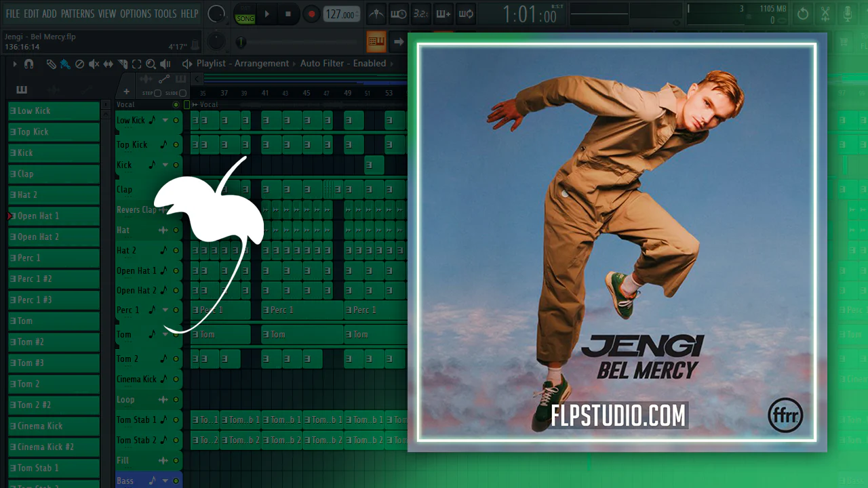Click bar 41 on the timeline ruler

click(x=265, y=93)
